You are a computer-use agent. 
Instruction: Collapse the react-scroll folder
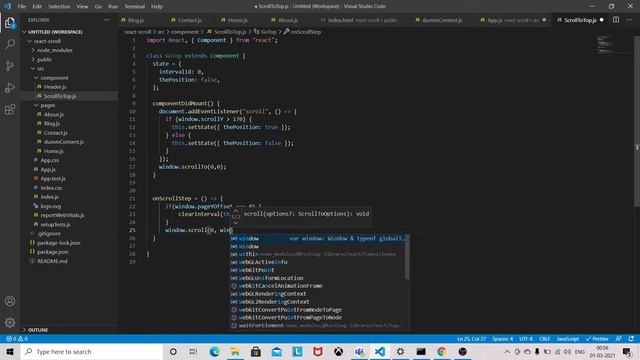47,41
